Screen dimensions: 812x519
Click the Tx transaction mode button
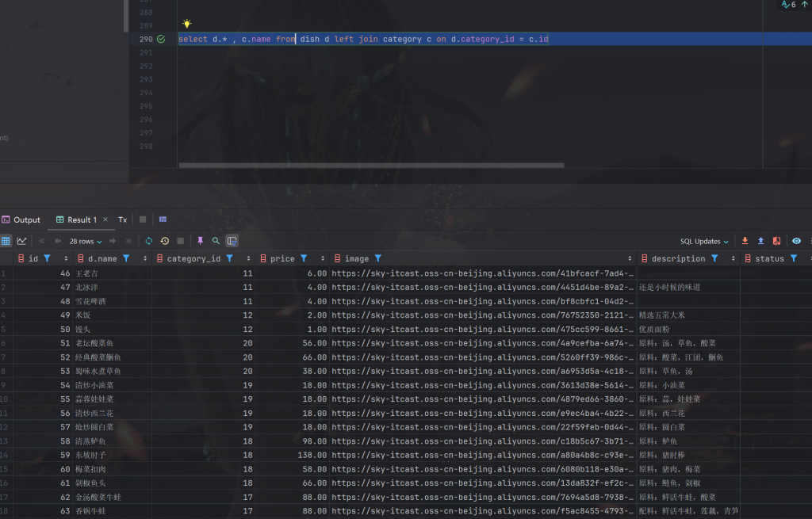(123, 219)
